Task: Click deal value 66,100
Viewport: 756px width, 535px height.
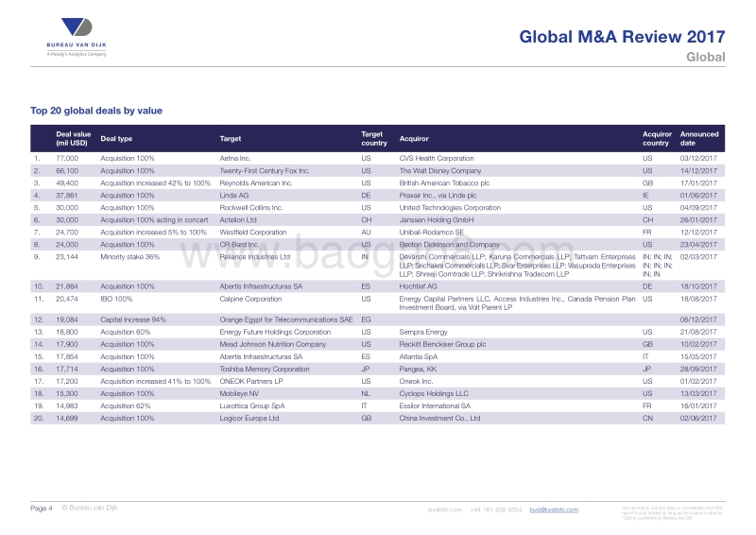Action: (x=67, y=171)
